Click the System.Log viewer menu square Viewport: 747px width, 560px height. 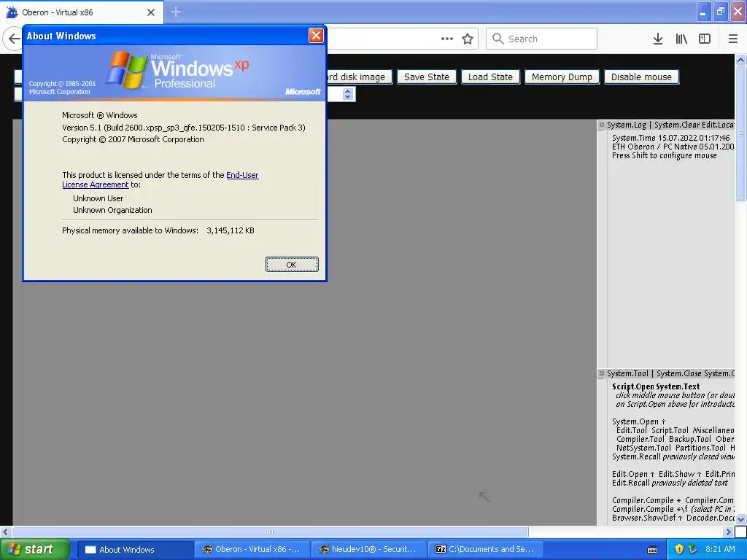click(x=602, y=125)
